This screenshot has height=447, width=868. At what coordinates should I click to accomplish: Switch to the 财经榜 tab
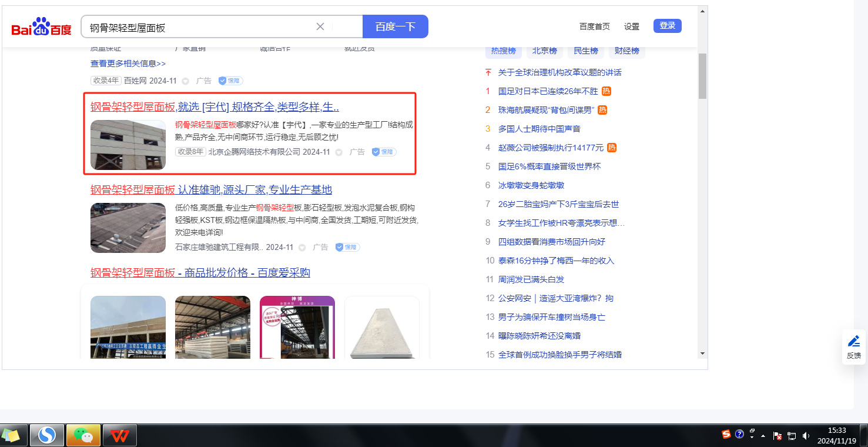[x=626, y=51]
